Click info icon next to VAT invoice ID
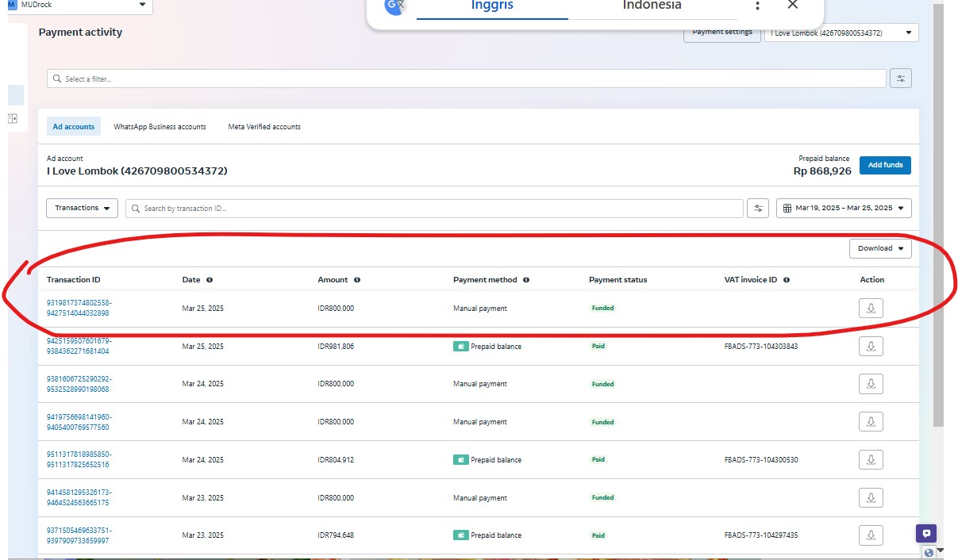The image size is (958, 560). pyautogui.click(x=787, y=280)
